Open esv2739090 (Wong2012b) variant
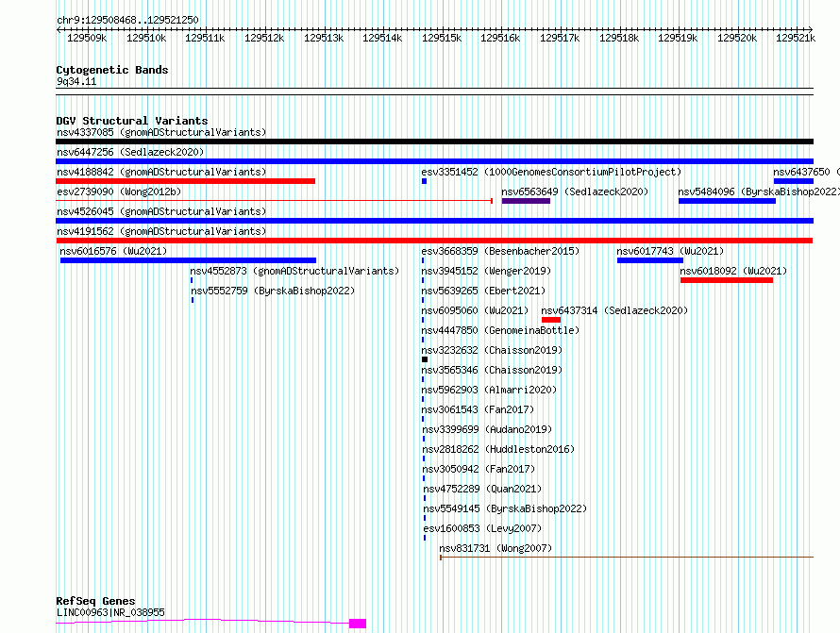The height and width of the screenshot is (633, 840). coord(119,192)
